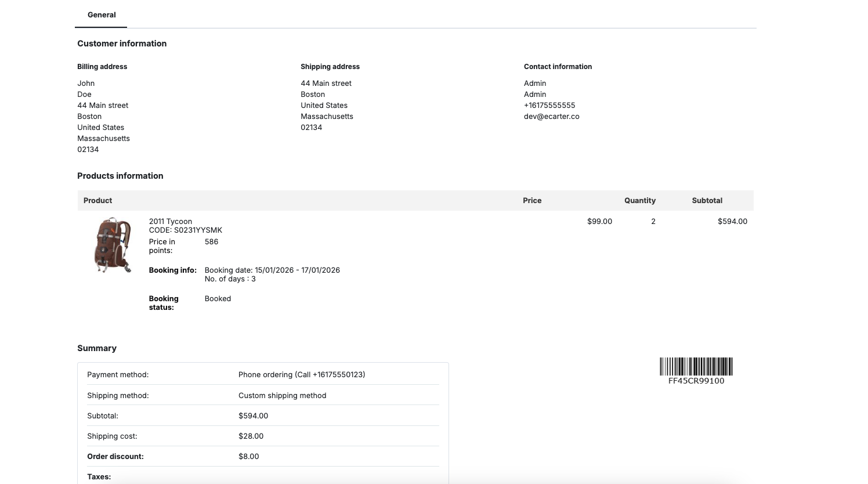This screenshot has height=484, width=868.
Task: Click the FF45CR99100 barcode image
Action: point(696,367)
